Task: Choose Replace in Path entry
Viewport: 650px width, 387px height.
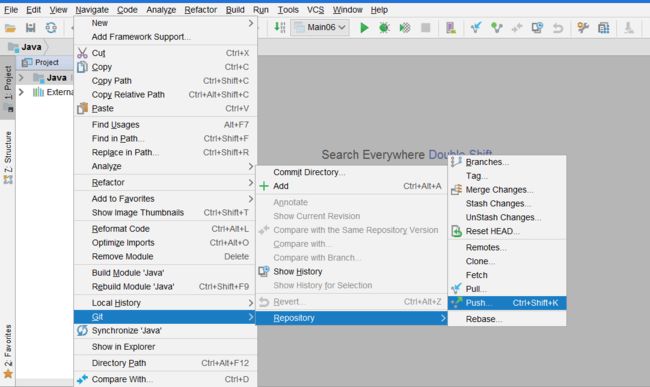Action: click(x=165, y=152)
